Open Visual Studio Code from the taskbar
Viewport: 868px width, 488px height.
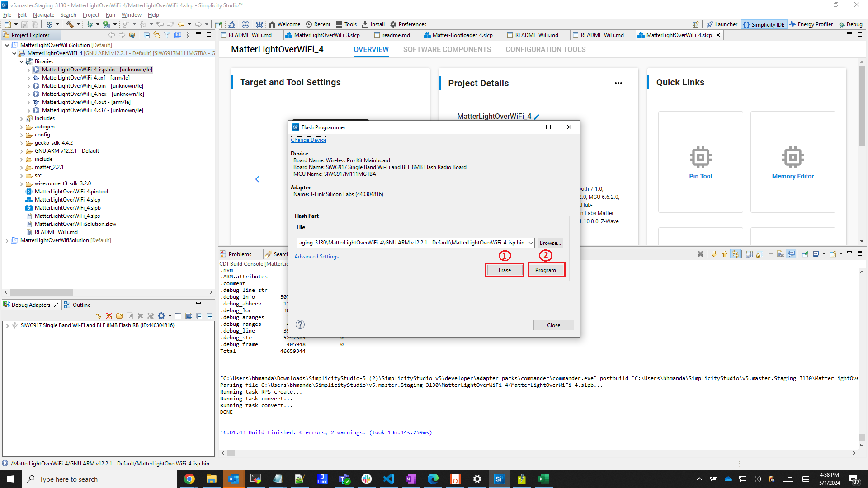coord(388,479)
